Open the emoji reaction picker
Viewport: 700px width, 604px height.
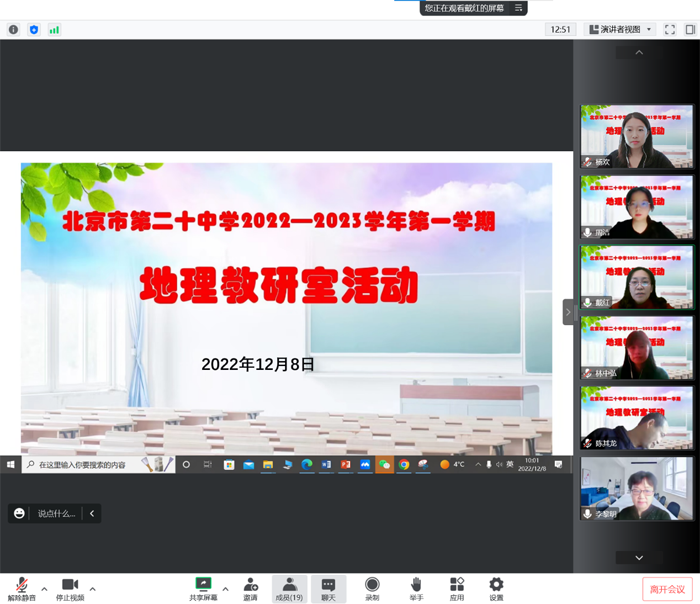pyautogui.click(x=19, y=513)
